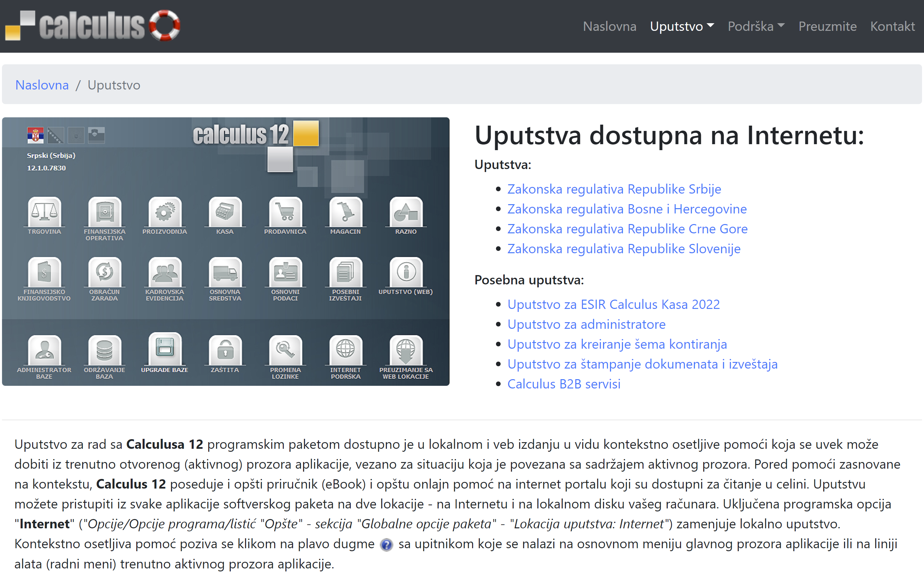Open the Prodavnica shopping cart icon
The height and width of the screenshot is (585, 924).
click(x=285, y=212)
